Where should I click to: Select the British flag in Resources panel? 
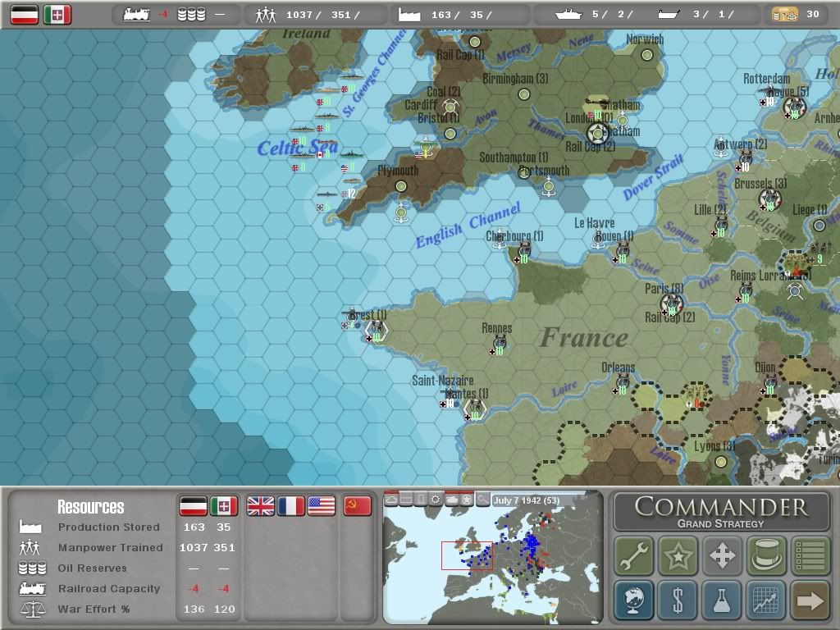click(x=260, y=505)
